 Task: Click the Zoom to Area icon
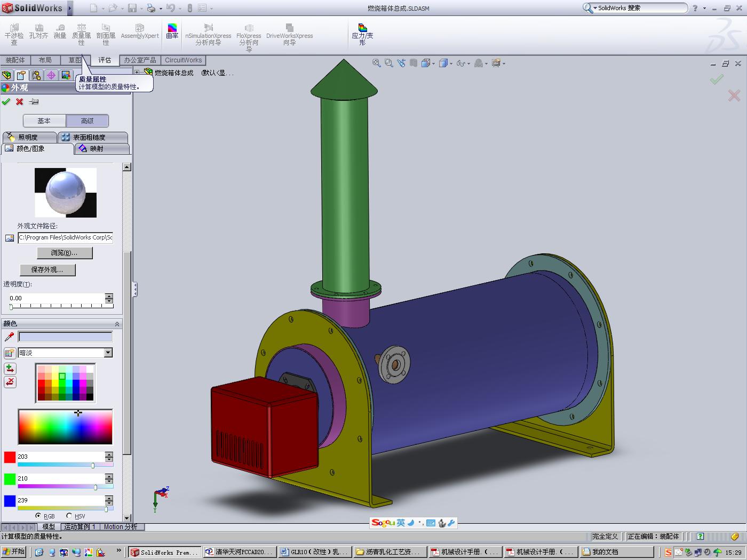coord(389,63)
